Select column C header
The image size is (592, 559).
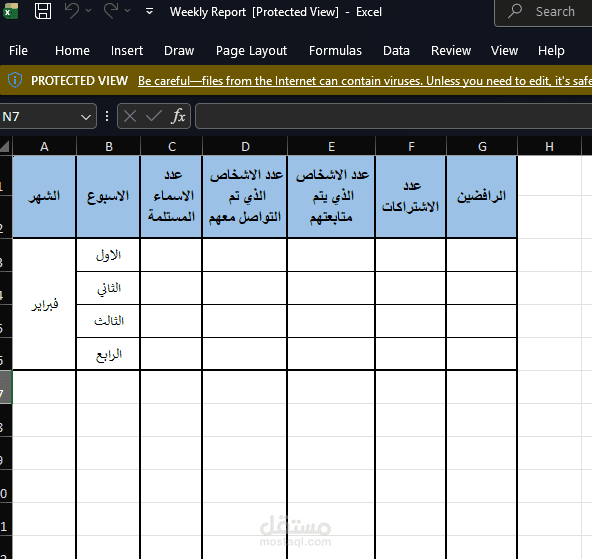click(172, 146)
